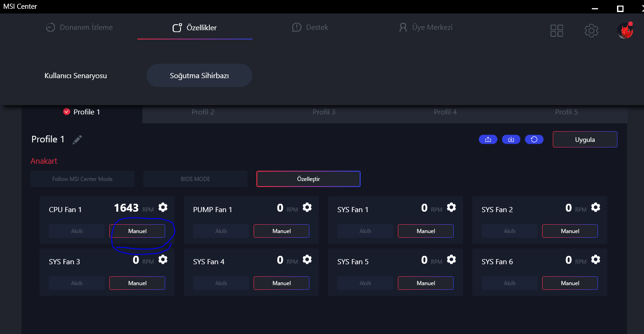Set SYS Fan 3 to Manuel
This screenshot has height=334, width=644.
coord(137,283)
